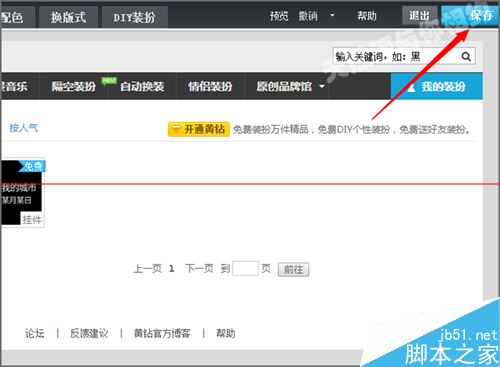Click the 退出 exit button
This screenshot has width=500, height=367.
[x=419, y=15]
